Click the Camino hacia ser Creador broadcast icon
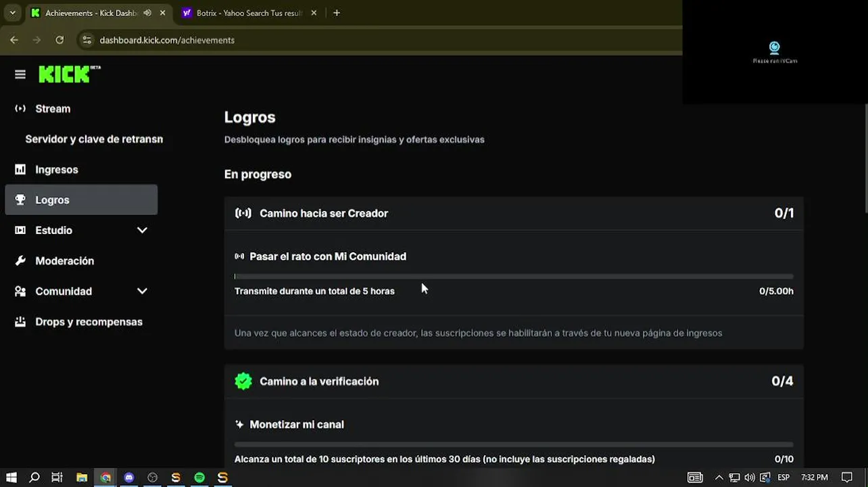This screenshot has width=868, height=487. pyautogui.click(x=243, y=213)
